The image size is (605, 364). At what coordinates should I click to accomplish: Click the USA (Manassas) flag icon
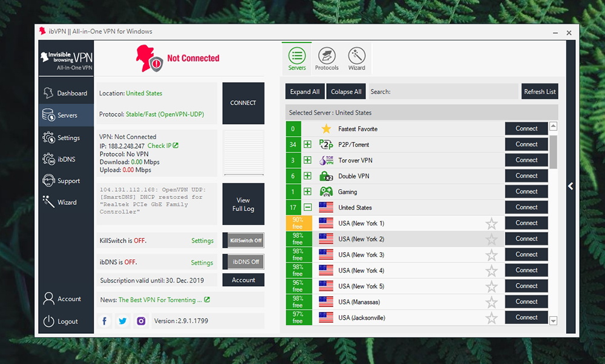pyautogui.click(x=326, y=302)
